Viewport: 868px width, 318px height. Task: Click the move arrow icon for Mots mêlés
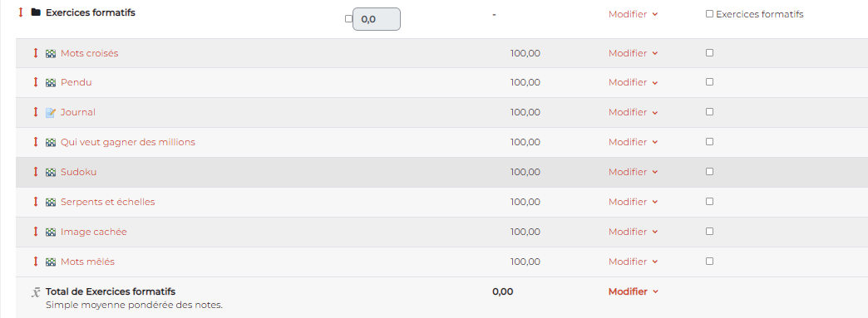(x=36, y=261)
